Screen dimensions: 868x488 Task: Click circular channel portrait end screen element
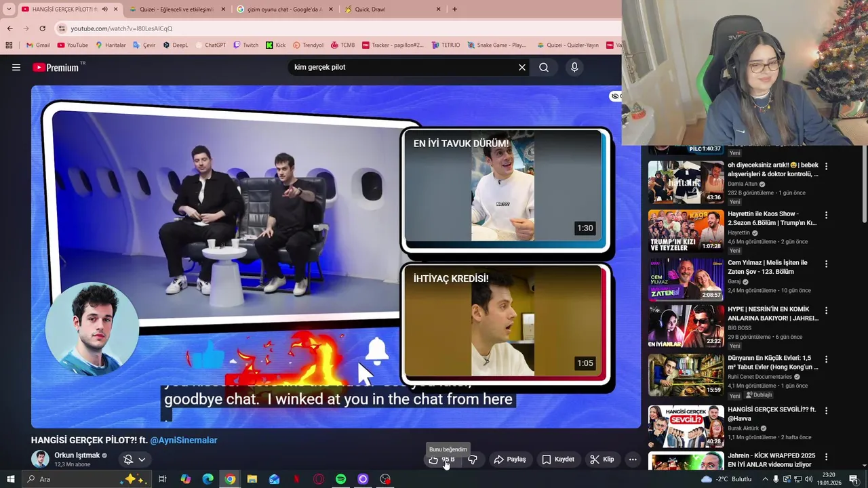92,329
